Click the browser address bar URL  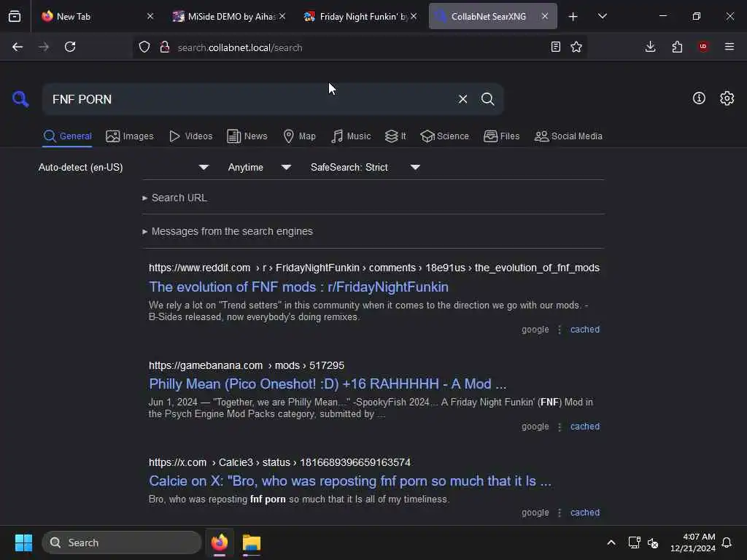click(x=240, y=47)
